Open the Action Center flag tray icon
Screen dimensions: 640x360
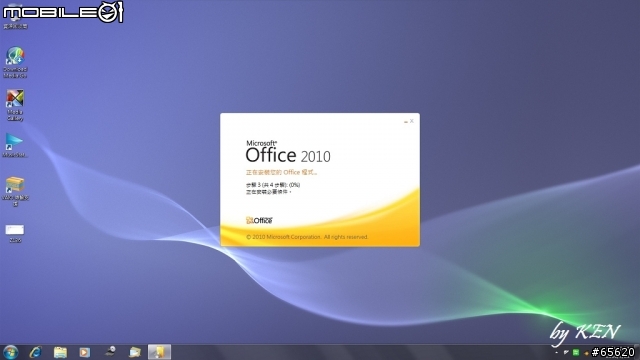coord(566,352)
